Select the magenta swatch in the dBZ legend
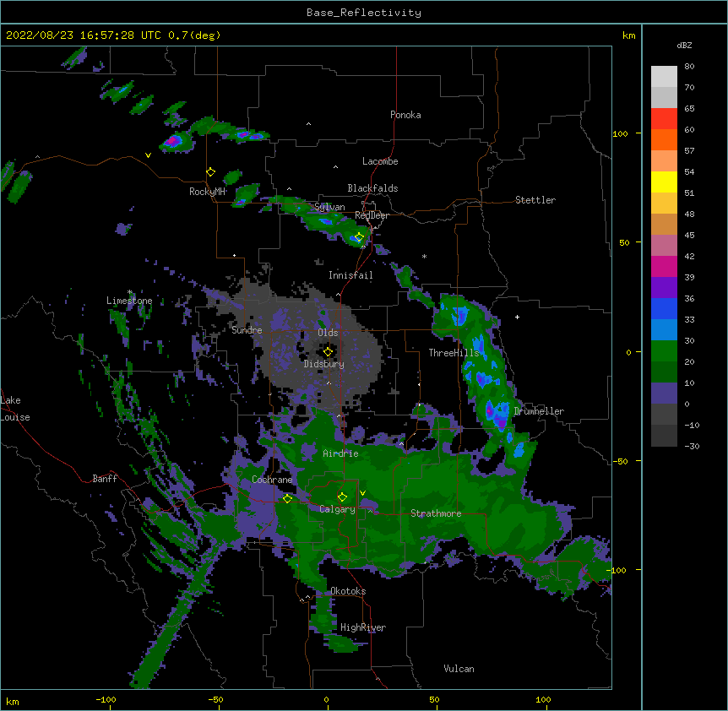The width and height of the screenshot is (728, 711). 664,267
